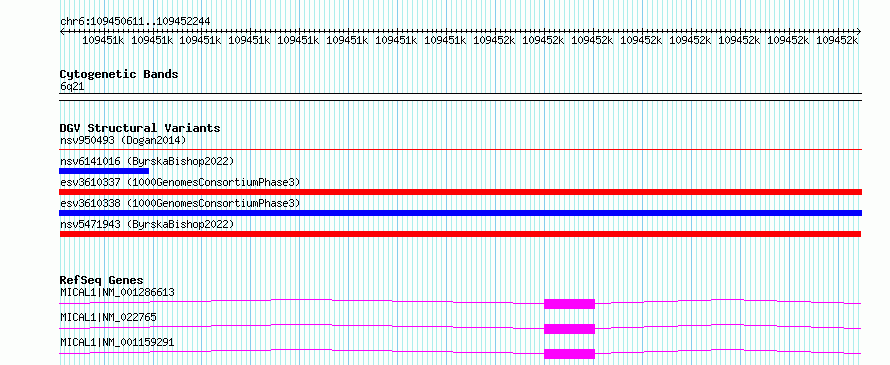Viewport: 890px width, 365px height.
Task: Click the esv3610337 variant label
Action: (x=180, y=182)
